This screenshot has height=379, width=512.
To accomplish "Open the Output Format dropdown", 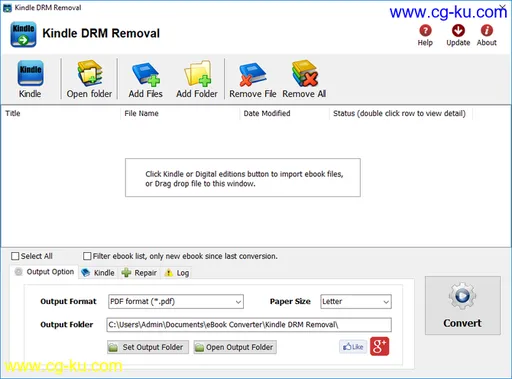I will [x=176, y=302].
